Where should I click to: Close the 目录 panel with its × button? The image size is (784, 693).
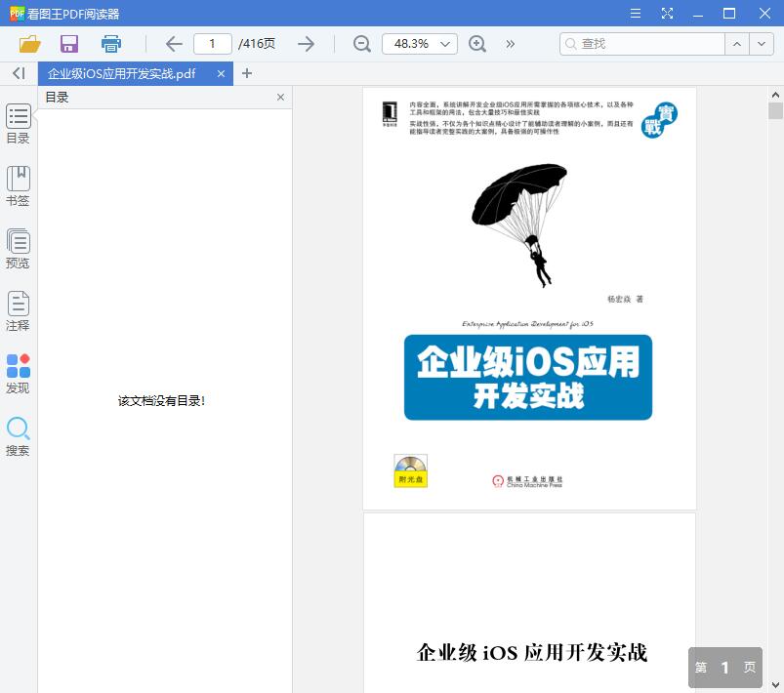pos(280,97)
